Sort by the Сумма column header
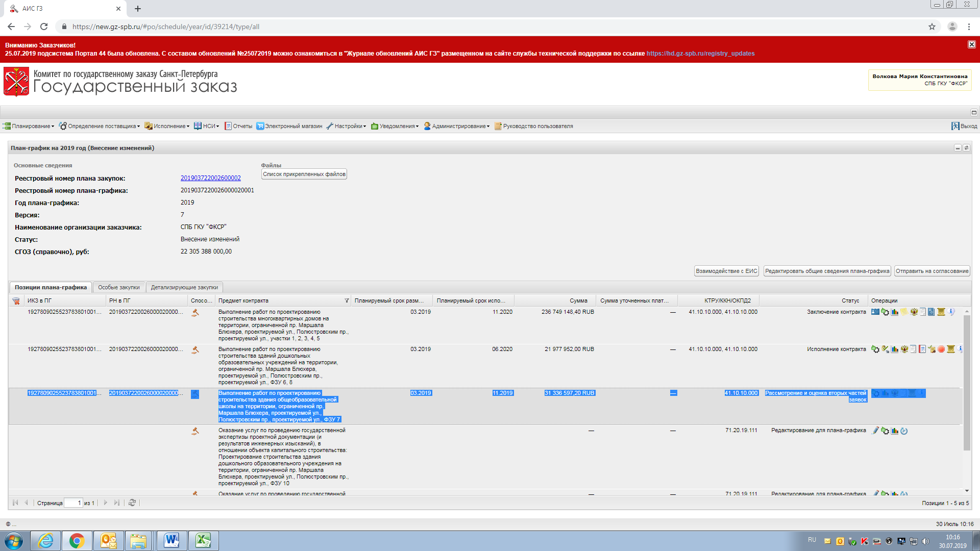This screenshot has height=551, width=980. point(555,300)
